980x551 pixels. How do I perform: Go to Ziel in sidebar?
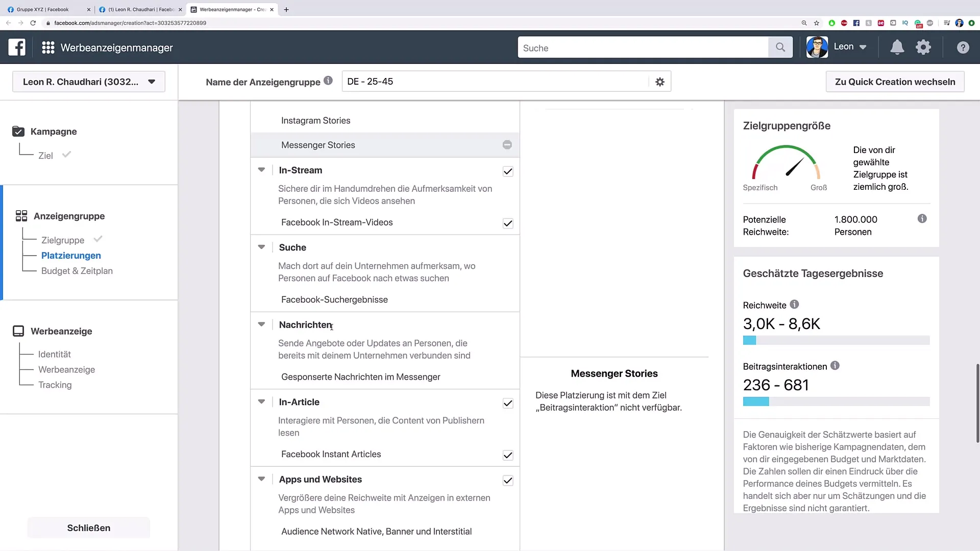pyautogui.click(x=45, y=156)
